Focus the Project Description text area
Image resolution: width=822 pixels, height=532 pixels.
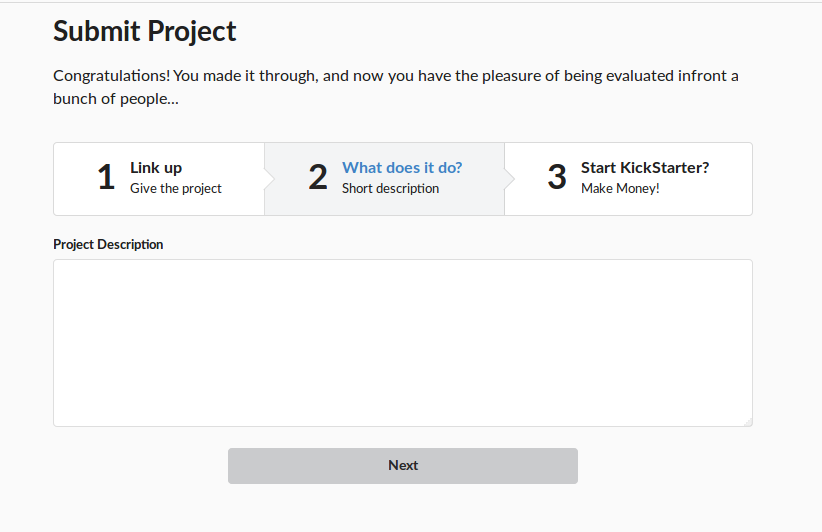402,342
